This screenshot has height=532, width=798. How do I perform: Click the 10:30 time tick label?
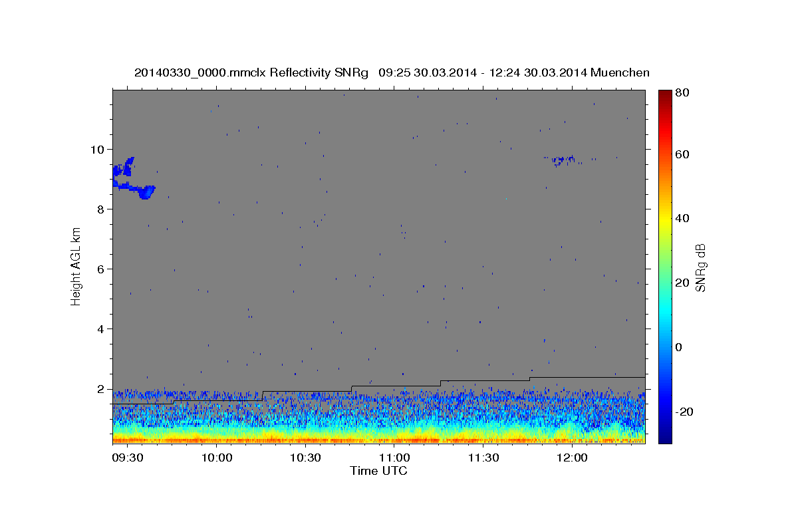[x=305, y=458]
